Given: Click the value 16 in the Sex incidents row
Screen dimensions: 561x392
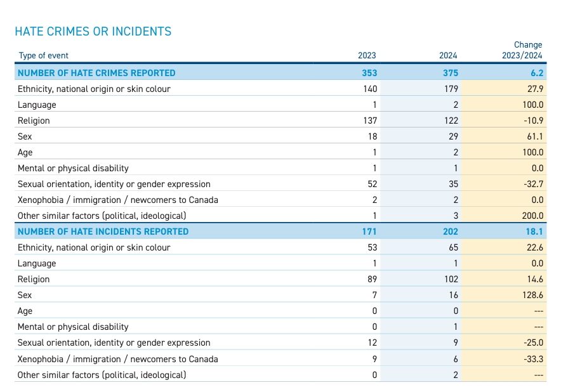Looking at the screenshot, I should pos(454,295).
